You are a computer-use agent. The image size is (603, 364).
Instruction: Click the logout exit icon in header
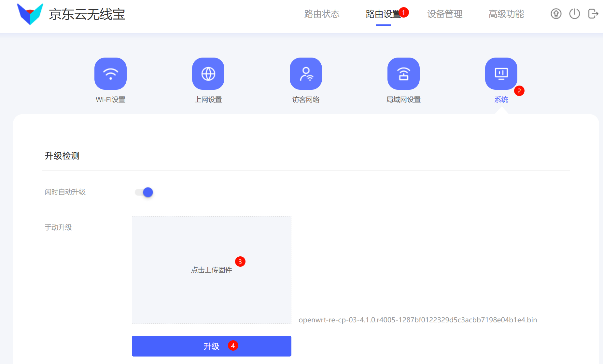pyautogui.click(x=593, y=14)
